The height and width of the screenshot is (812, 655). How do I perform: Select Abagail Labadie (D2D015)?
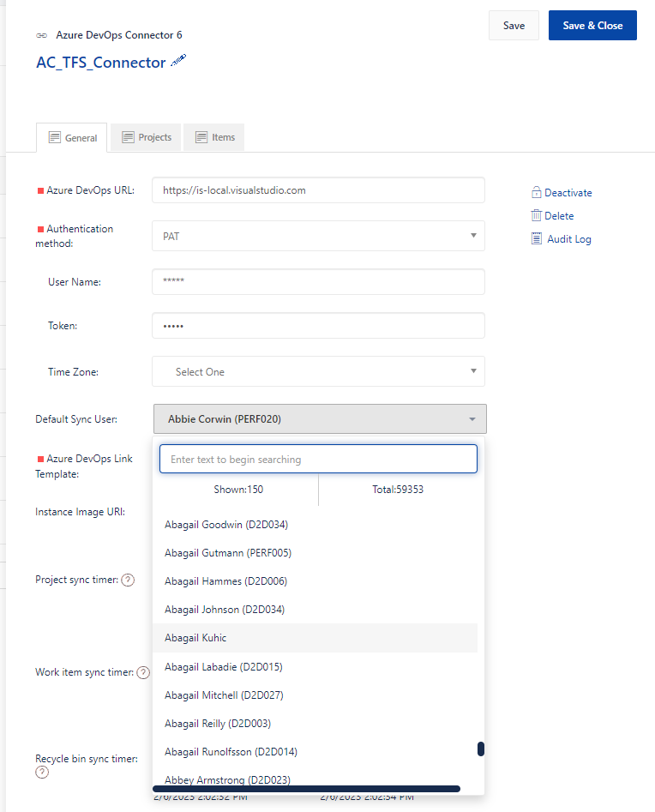coord(315,667)
